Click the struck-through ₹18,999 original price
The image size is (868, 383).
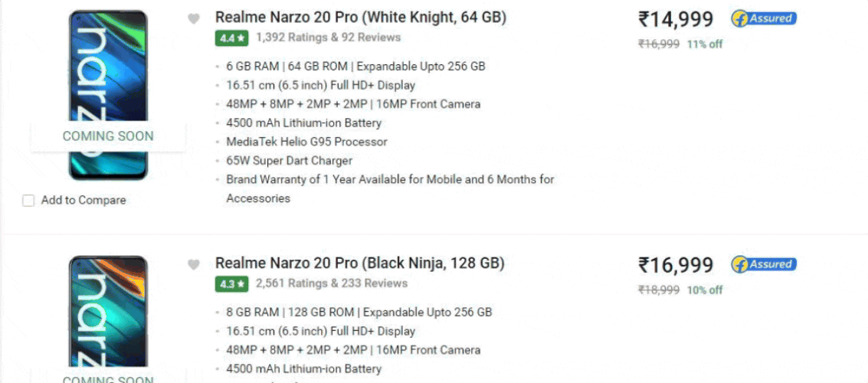659,290
